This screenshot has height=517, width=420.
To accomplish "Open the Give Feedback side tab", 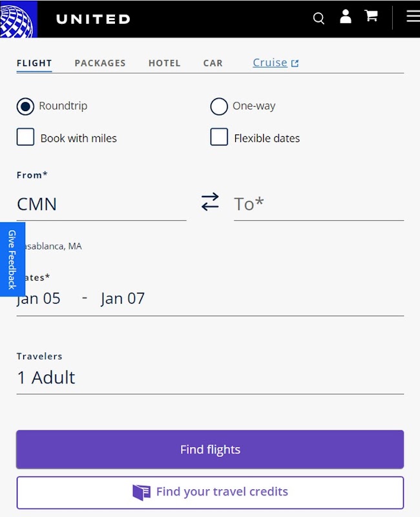I will click(x=12, y=259).
